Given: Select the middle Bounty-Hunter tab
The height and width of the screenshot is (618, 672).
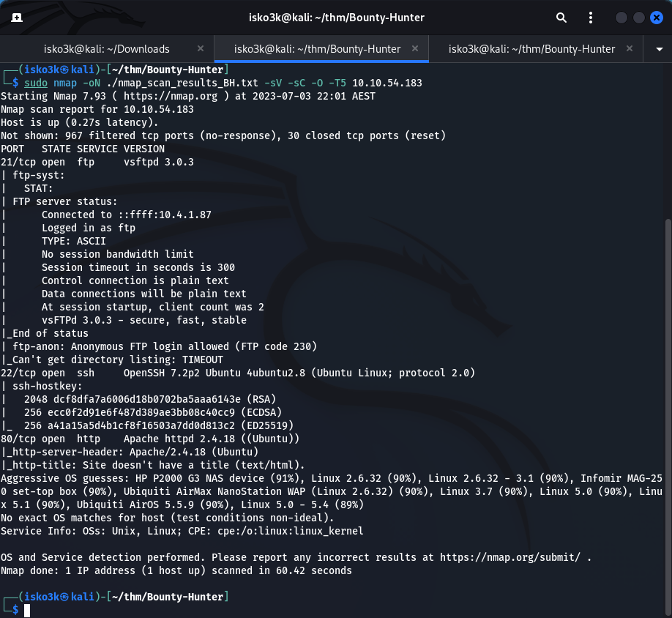Looking at the screenshot, I should click(x=317, y=49).
